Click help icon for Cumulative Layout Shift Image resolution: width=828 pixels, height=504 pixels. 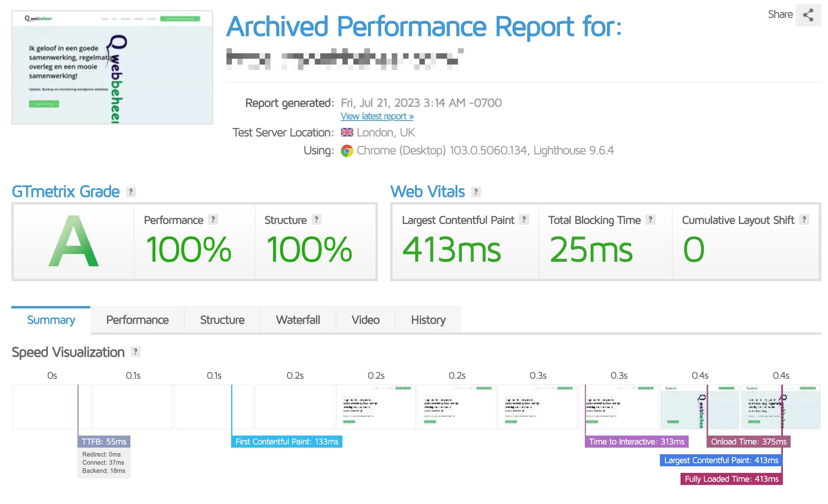pyautogui.click(x=804, y=220)
